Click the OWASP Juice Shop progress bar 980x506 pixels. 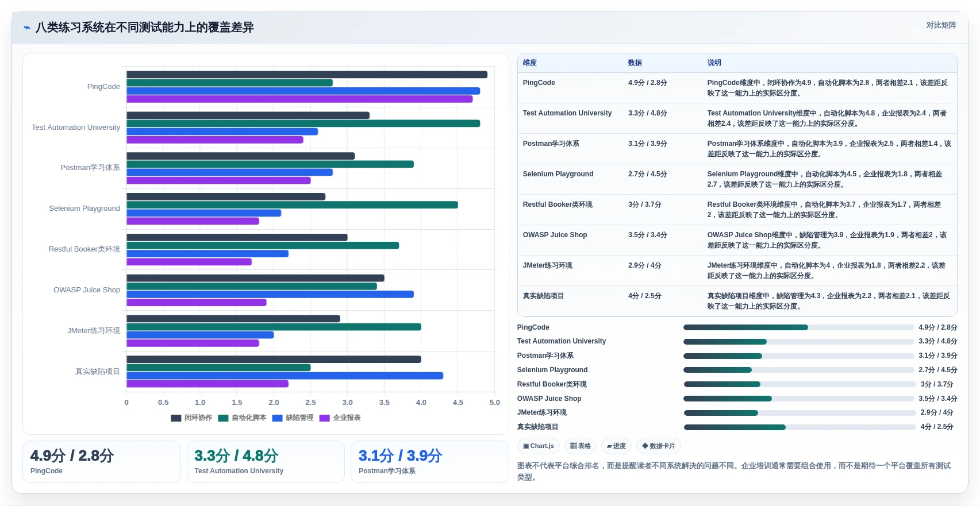tap(798, 399)
